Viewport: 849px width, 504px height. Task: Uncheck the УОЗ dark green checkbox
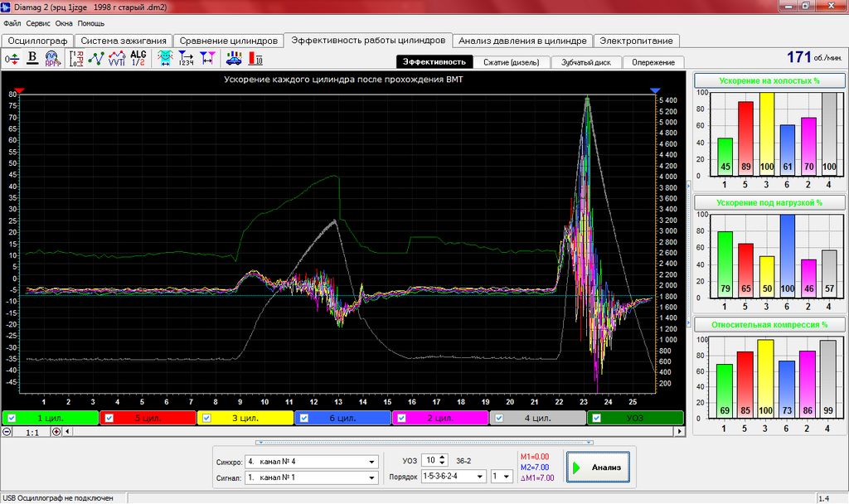pos(597,419)
